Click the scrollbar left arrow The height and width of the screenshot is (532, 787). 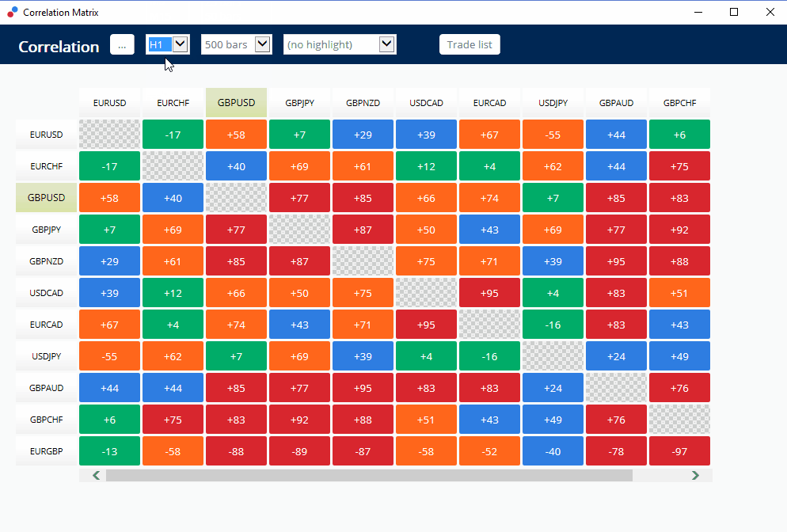click(97, 475)
